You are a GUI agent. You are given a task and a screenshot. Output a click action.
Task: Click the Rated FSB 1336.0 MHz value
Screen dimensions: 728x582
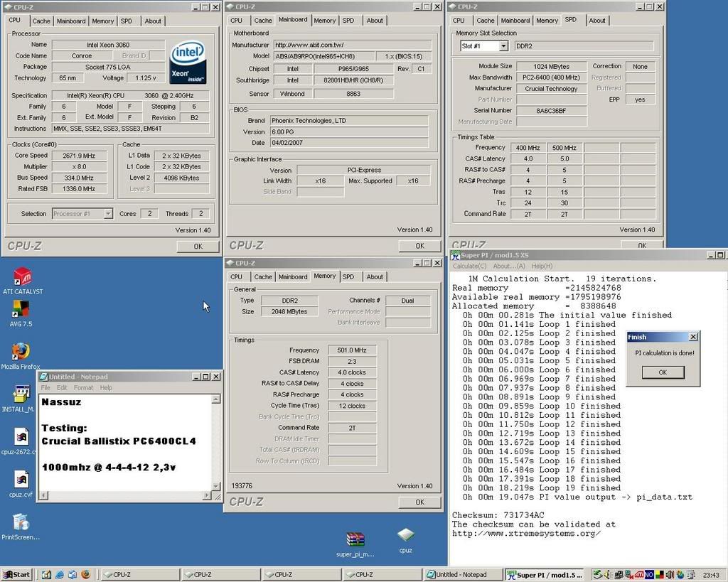(x=80, y=189)
